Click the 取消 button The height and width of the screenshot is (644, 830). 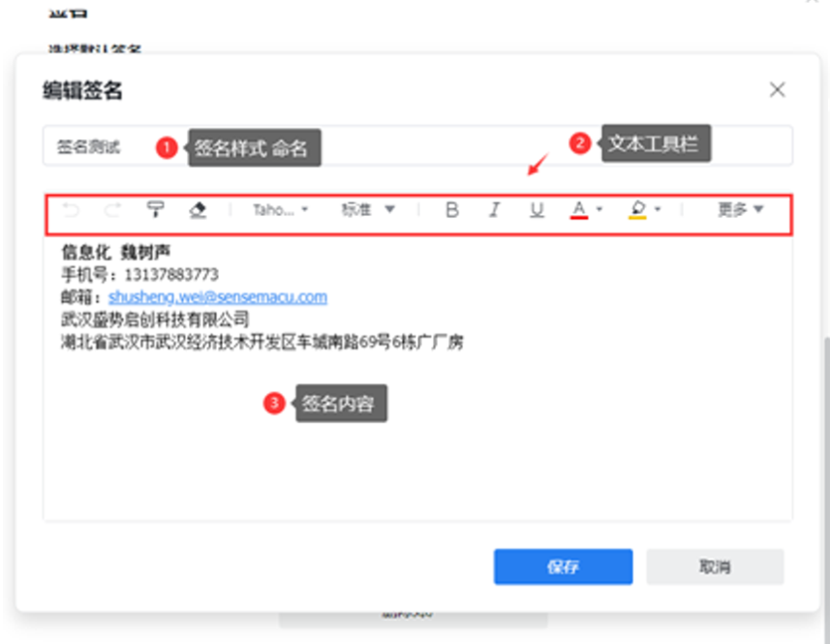[715, 567]
